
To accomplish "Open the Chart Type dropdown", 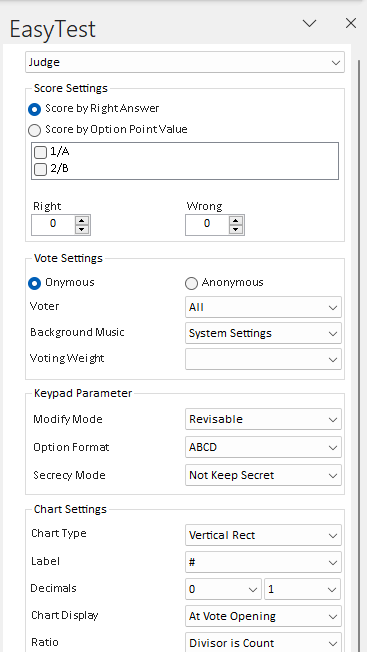I will (x=263, y=535).
